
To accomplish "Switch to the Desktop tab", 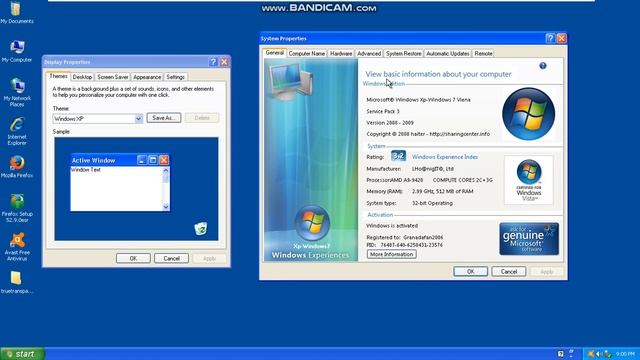I will [82, 77].
